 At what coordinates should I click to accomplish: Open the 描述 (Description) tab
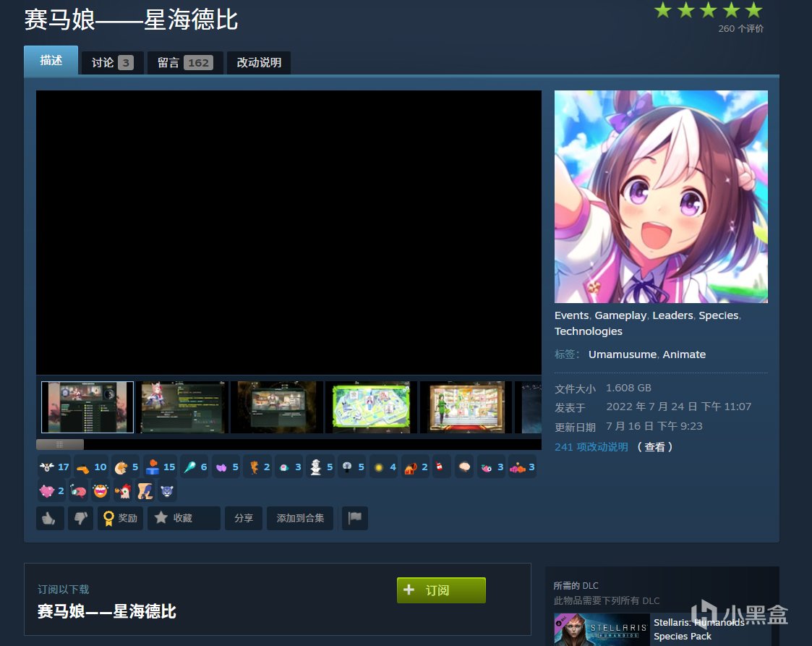51,60
